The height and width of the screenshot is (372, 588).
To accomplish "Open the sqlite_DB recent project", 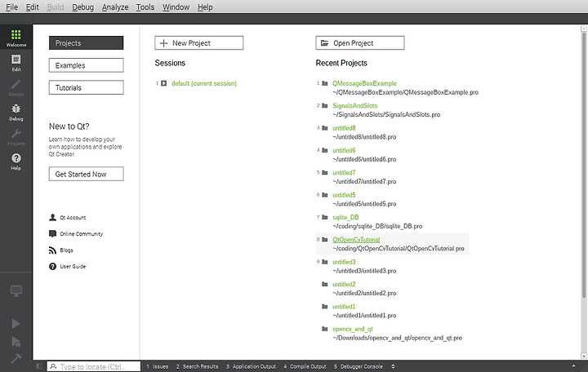I will click(345, 217).
